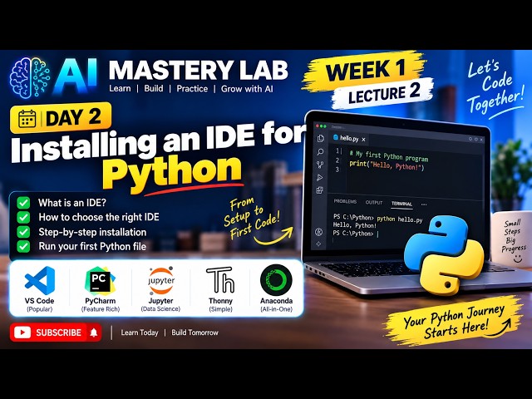Viewport: 532px width, 399px height.
Task: Click the Accounts icon in editor sidebar
Action: [318, 232]
